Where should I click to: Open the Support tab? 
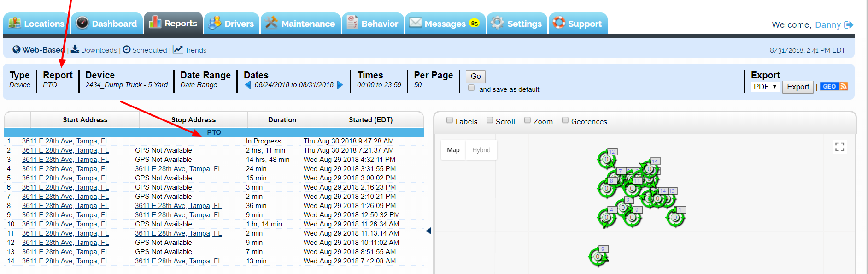pos(578,24)
